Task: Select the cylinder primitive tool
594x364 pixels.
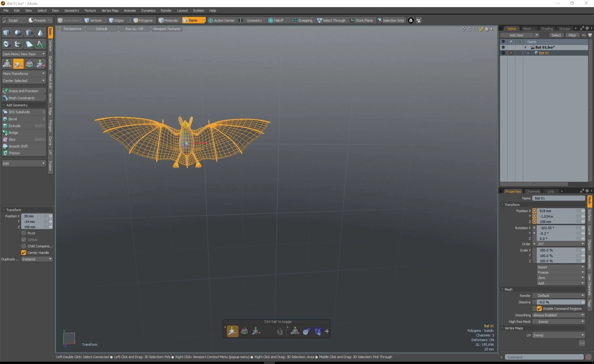Action: click(29, 33)
